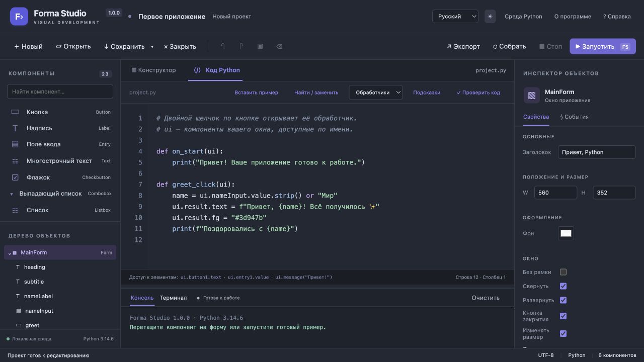The width and height of the screenshot is (644, 362).
Task: Toggle the Изменять размер checkbox
Action: click(563, 333)
